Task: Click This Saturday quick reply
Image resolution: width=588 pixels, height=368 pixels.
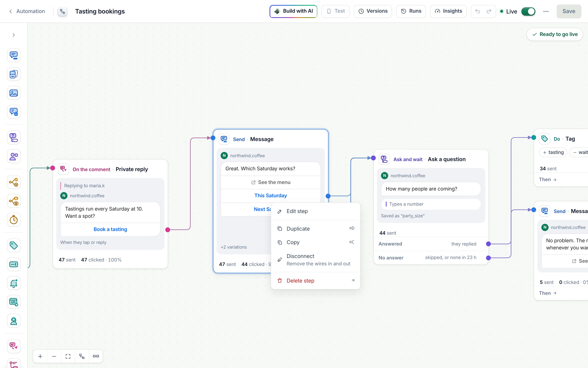Action: [x=271, y=195]
